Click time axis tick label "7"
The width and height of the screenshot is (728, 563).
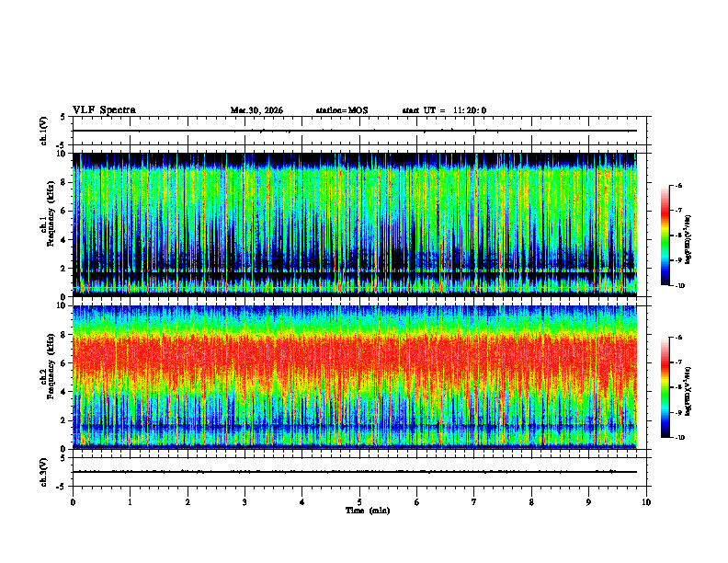pyautogui.click(x=474, y=502)
